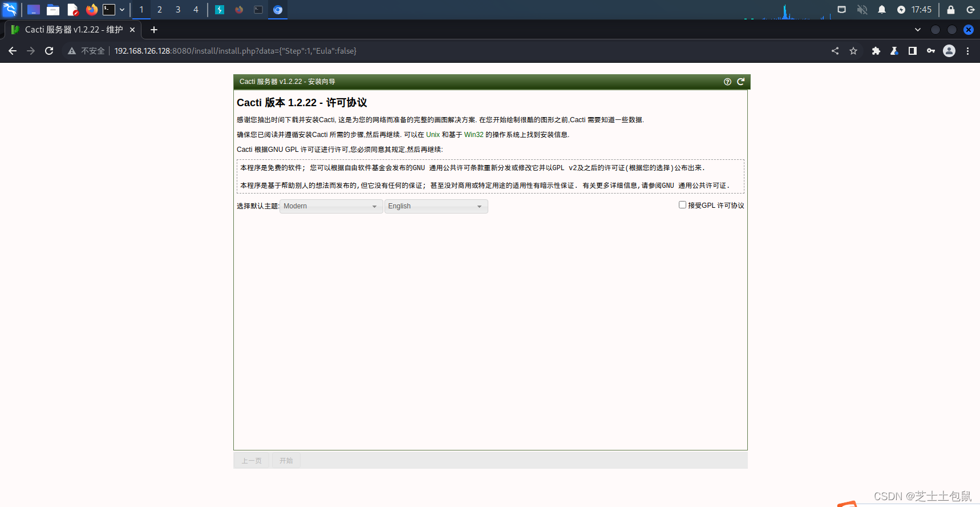
Task: Open the browser extensions puzzle icon
Action: 876,51
